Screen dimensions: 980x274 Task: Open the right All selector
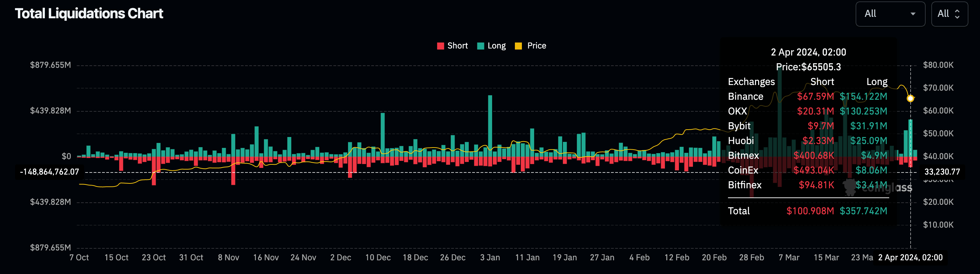tap(949, 14)
